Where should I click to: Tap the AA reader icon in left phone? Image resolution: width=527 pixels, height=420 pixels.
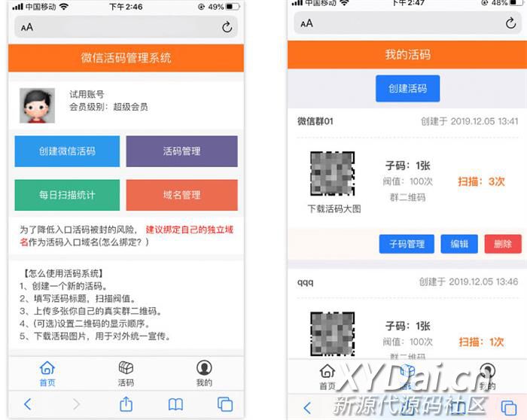[x=27, y=27]
